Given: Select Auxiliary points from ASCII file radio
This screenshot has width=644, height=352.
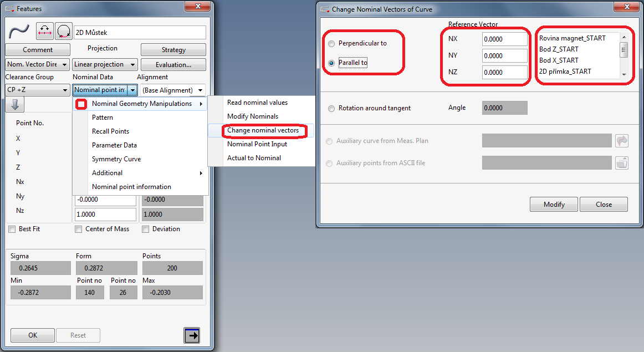Looking at the screenshot, I should [x=329, y=163].
